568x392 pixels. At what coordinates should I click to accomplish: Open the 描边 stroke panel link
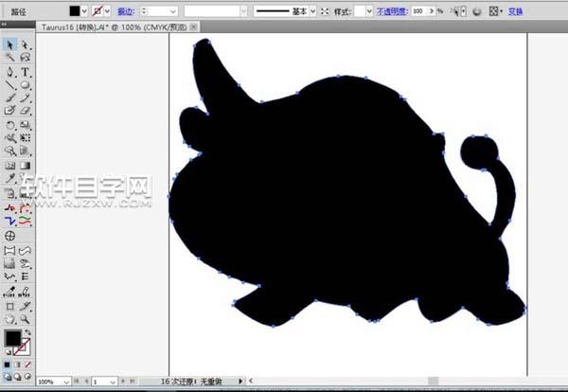tap(126, 11)
